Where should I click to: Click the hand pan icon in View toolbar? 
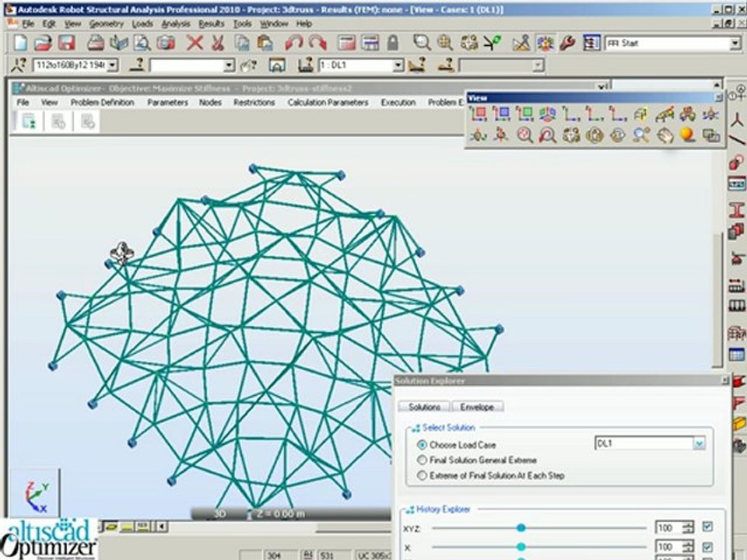[665, 135]
